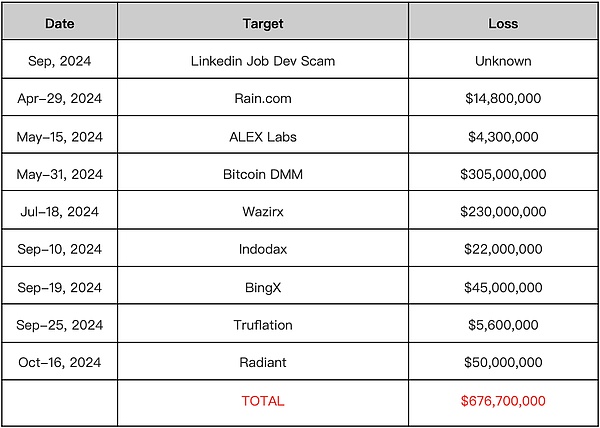Select the Unknown loss cell
The height and width of the screenshot is (428, 600).
tap(503, 60)
